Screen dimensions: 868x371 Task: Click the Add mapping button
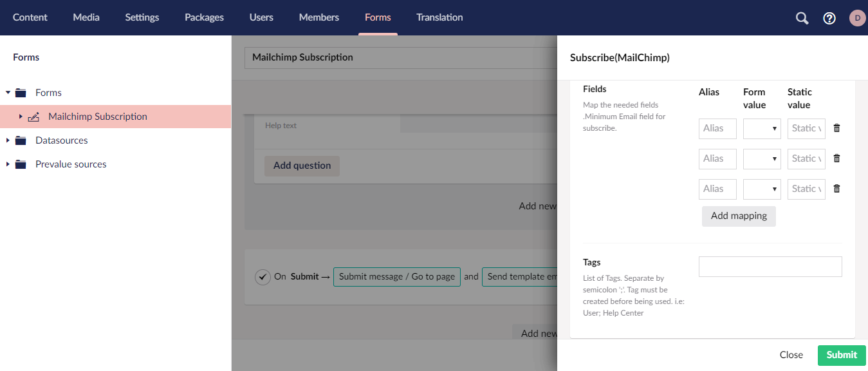click(x=739, y=216)
